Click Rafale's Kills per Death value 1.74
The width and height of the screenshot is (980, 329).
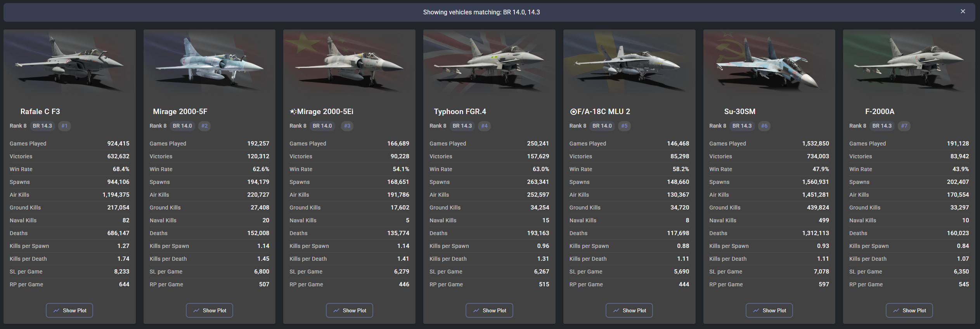point(123,259)
